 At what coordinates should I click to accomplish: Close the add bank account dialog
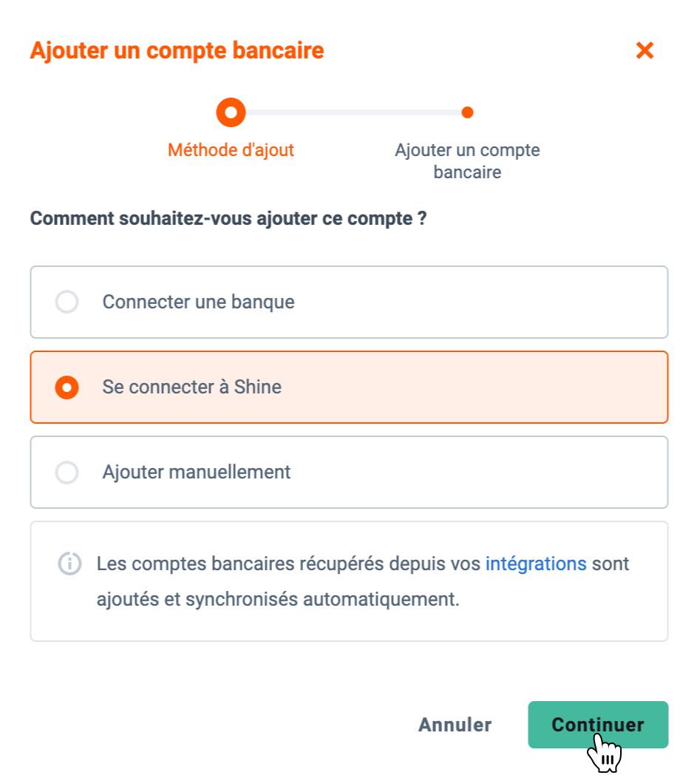(x=645, y=50)
